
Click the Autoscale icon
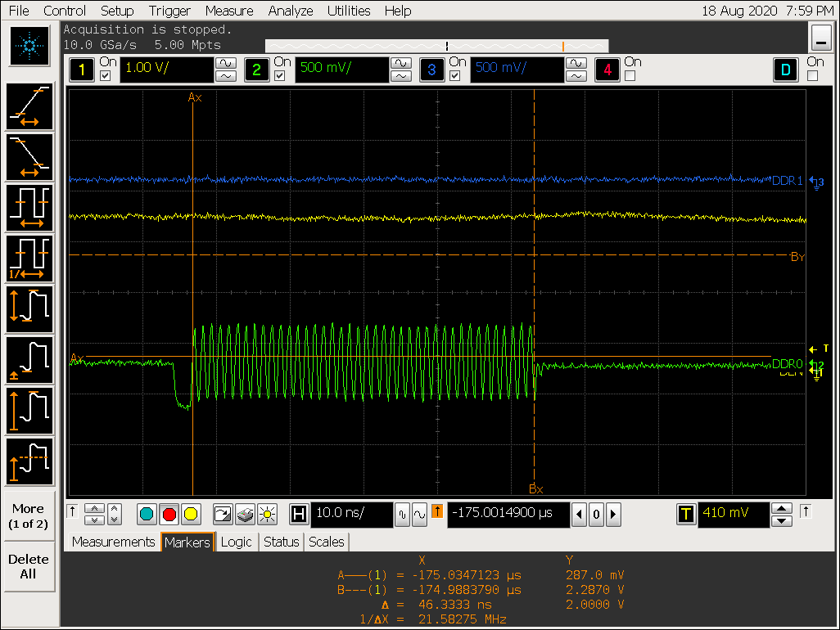(x=223, y=515)
